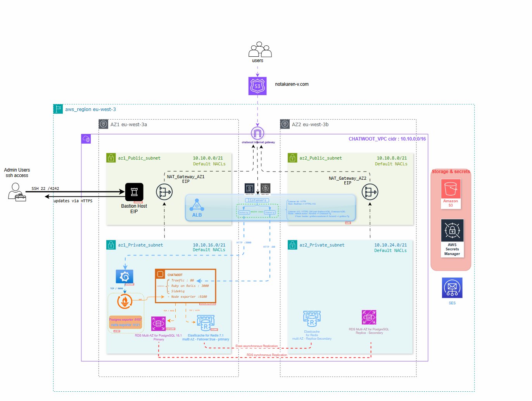Select the CHATWOOT_VPC cidr label
Viewport: 532px width, 401px height.
click(x=387, y=139)
